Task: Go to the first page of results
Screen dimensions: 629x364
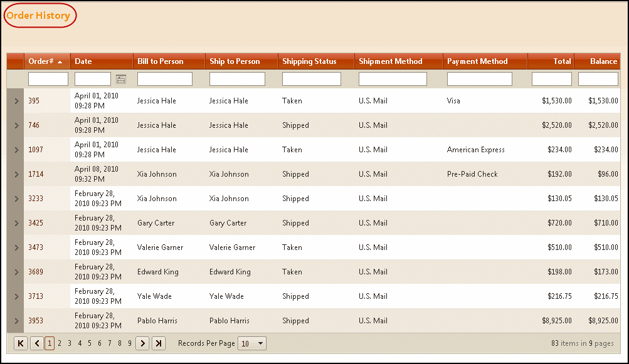Action: pos(21,343)
